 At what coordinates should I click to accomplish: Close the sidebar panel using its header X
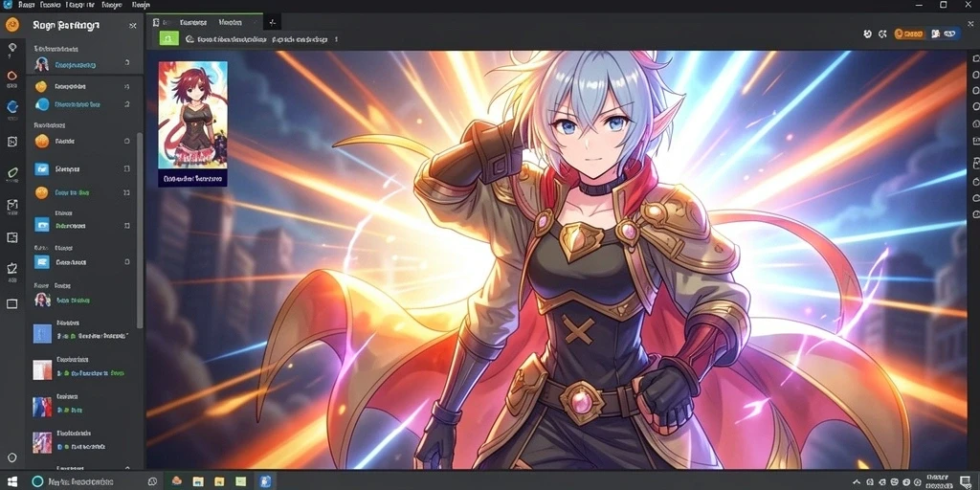[132, 26]
